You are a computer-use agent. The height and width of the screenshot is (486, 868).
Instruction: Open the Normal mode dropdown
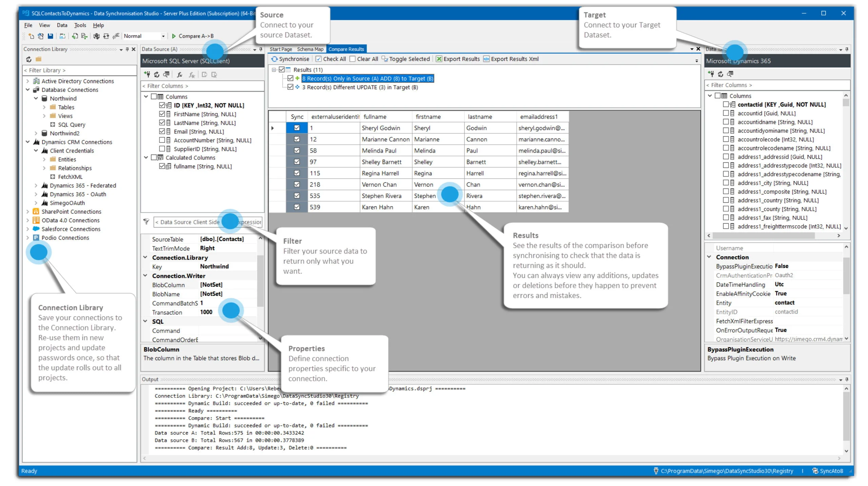tap(163, 36)
